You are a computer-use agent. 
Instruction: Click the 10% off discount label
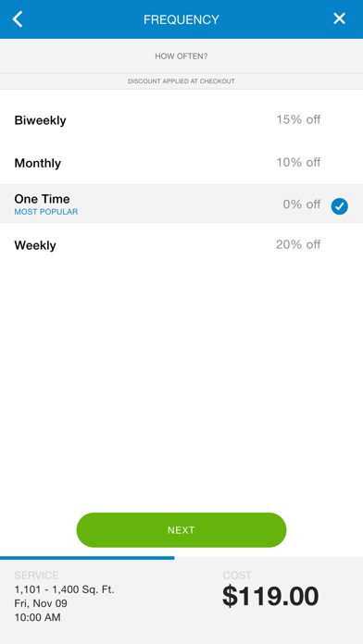pyautogui.click(x=298, y=162)
